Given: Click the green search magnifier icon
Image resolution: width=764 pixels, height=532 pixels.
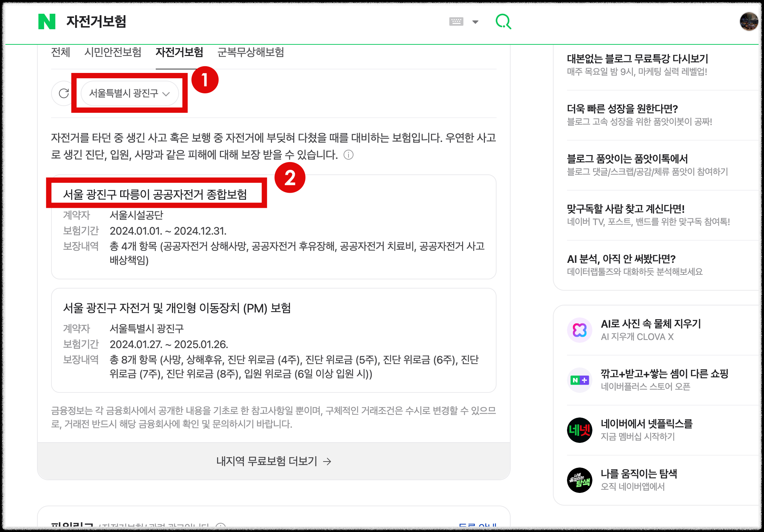Looking at the screenshot, I should click(503, 21).
